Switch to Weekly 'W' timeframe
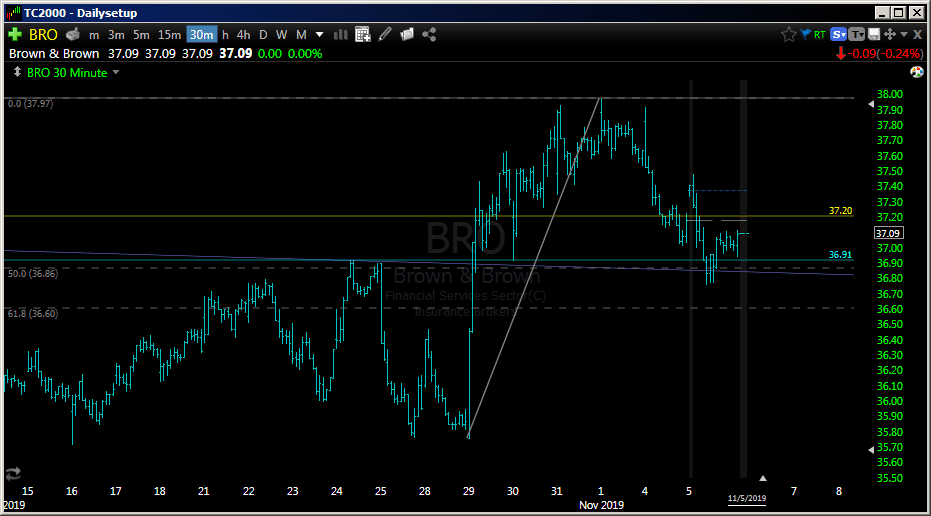 pyautogui.click(x=281, y=35)
